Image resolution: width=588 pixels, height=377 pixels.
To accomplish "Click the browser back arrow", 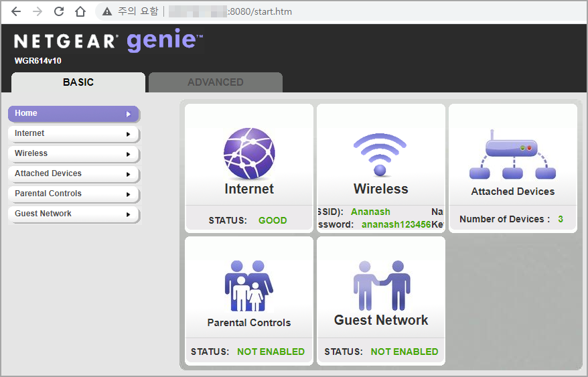I will 16,11.
